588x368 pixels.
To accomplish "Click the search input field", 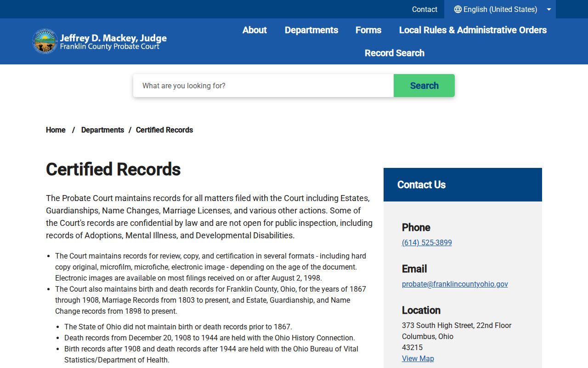I will (263, 86).
